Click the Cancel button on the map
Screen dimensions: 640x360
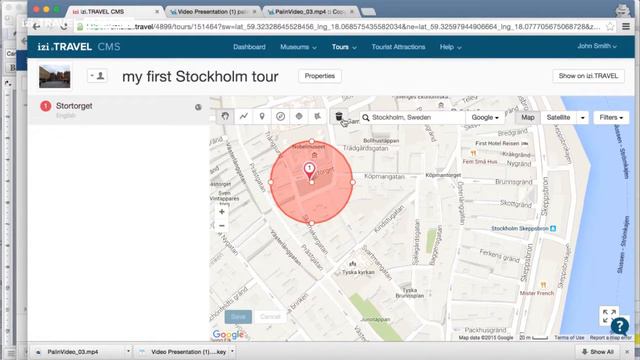[x=270, y=317]
